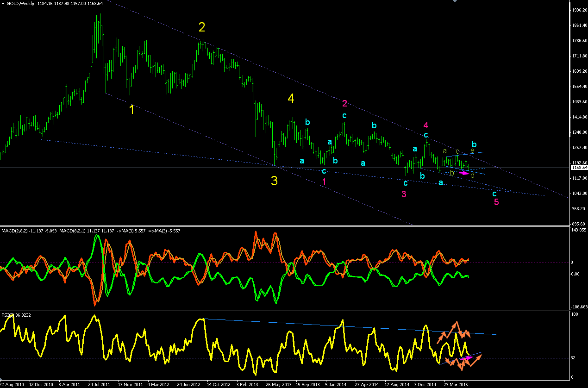Click time axis date 14 Oct 2012
Viewport: 588px width, 388px height.
[x=219, y=384]
